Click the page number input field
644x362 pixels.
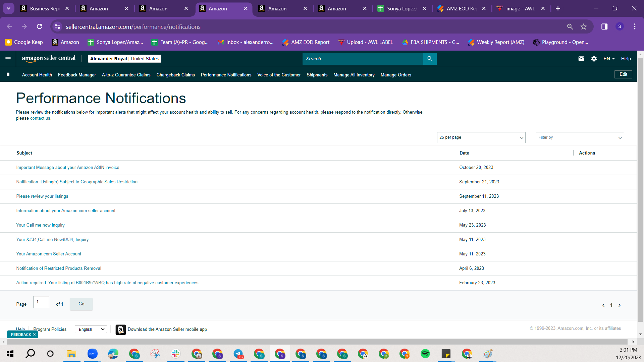(x=41, y=302)
